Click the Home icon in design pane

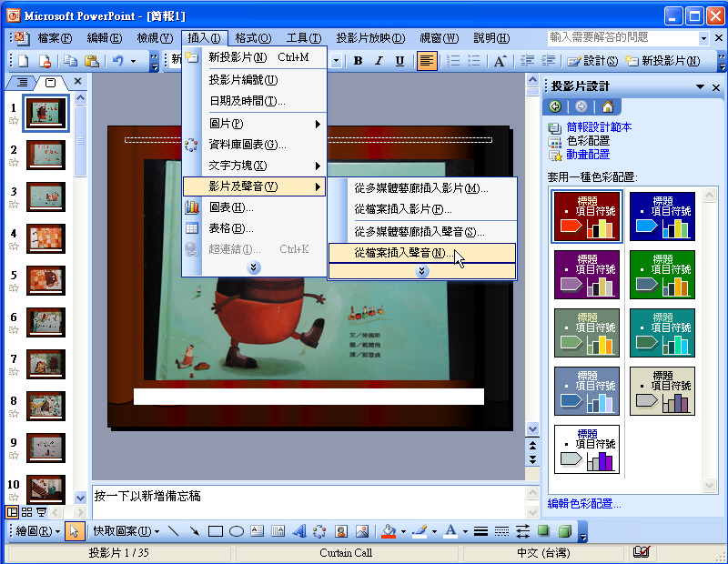click(607, 106)
